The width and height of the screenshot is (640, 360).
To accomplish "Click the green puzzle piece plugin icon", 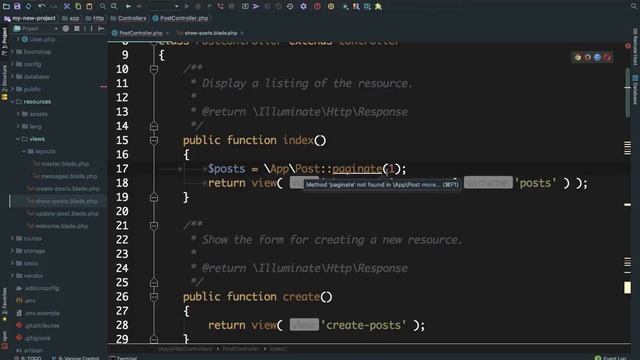I will pyautogui.click(x=378, y=6).
